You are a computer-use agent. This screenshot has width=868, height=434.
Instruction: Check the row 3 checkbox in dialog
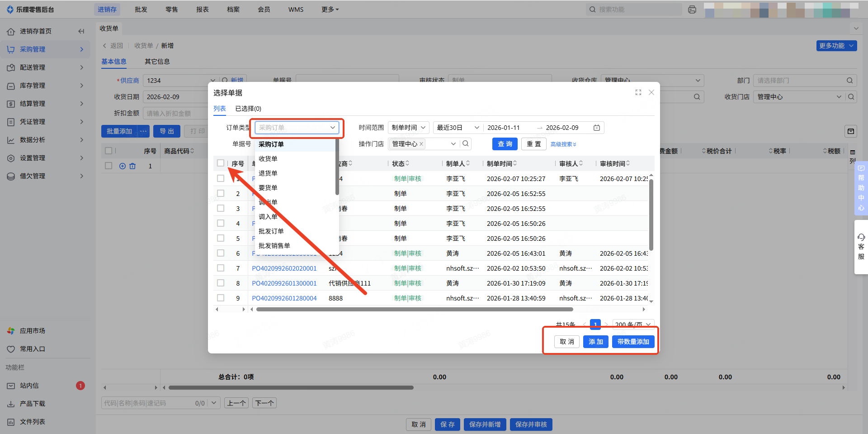click(221, 208)
